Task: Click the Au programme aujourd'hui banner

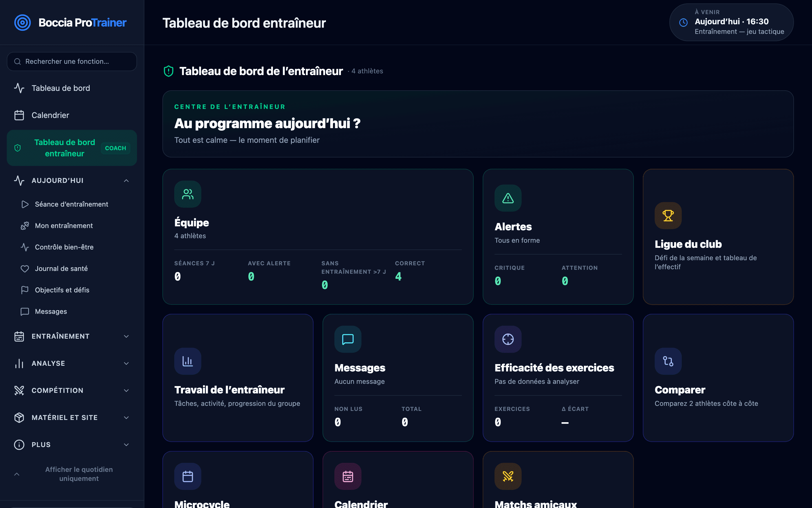Action: (478, 124)
